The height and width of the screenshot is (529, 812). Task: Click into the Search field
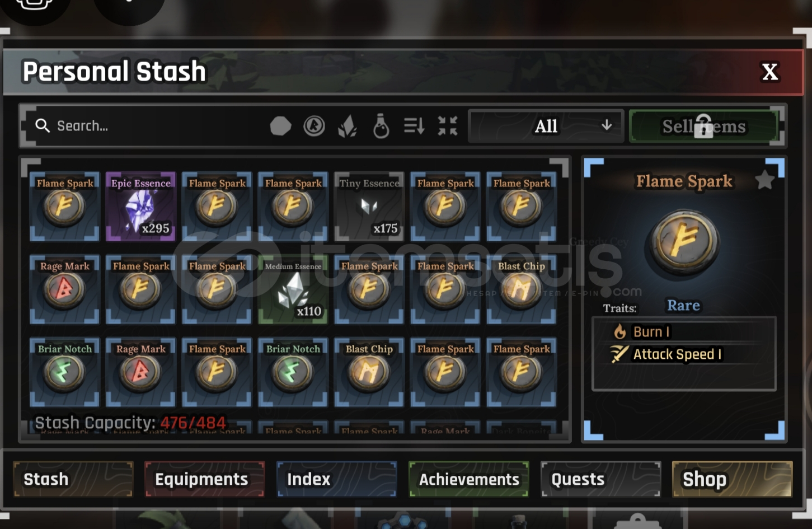145,126
